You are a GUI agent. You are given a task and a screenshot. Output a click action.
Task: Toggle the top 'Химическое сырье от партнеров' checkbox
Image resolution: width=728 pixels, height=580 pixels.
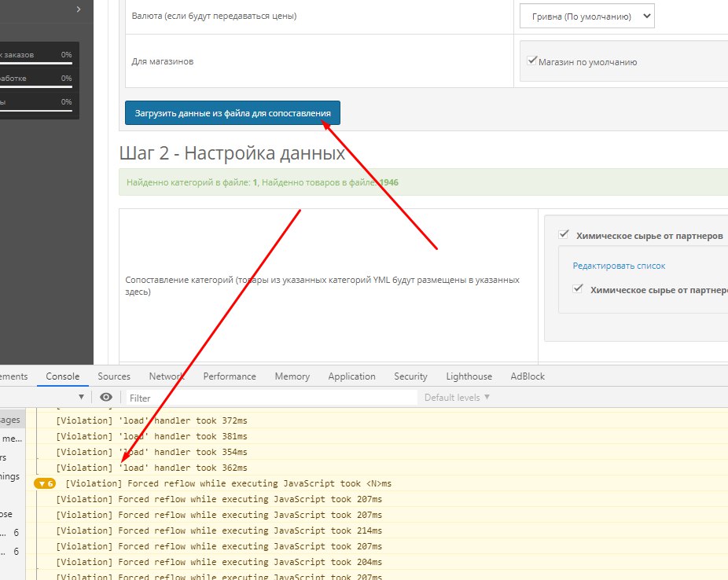(x=564, y=234)
